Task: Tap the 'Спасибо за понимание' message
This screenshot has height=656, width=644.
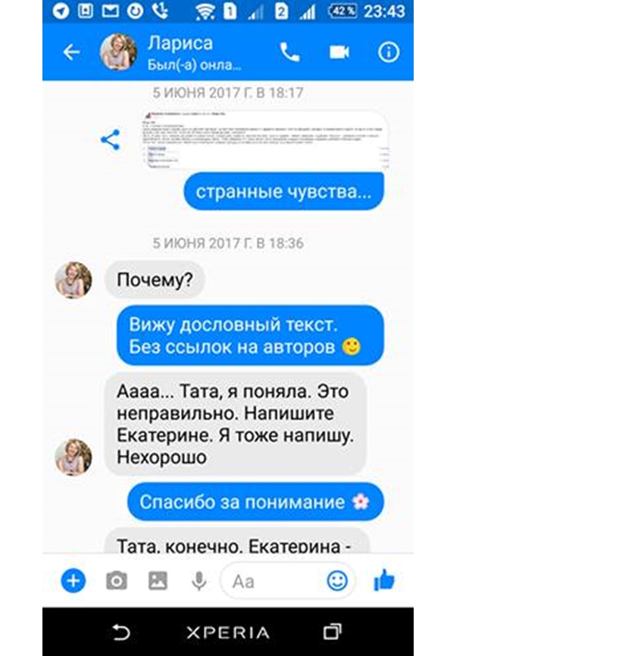Action: tap(255, 501)
